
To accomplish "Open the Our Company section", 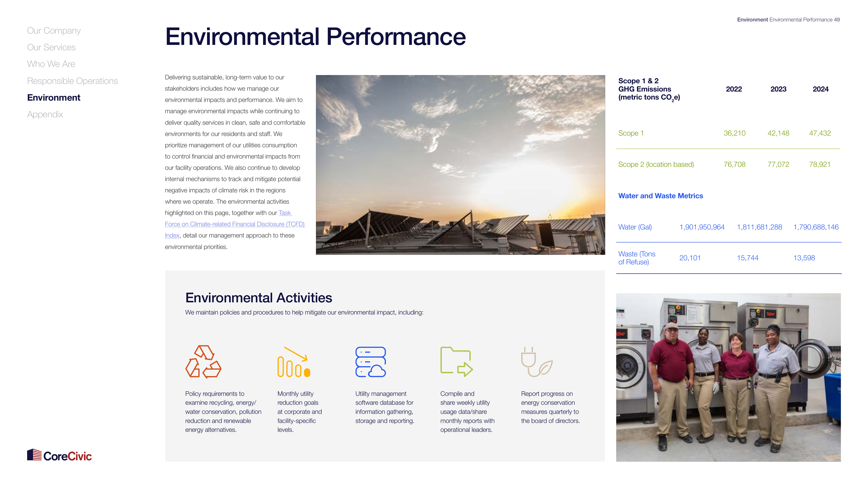I will [x=54, y=31].
